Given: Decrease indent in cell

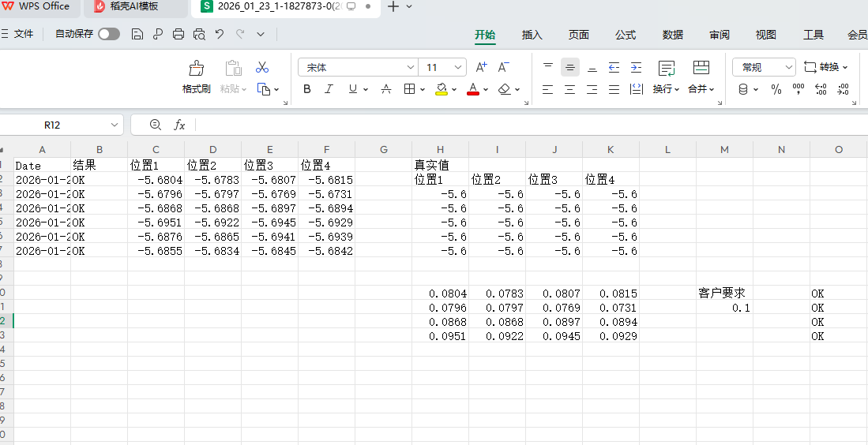Looking at the screenshot, I should coord(614,67).
